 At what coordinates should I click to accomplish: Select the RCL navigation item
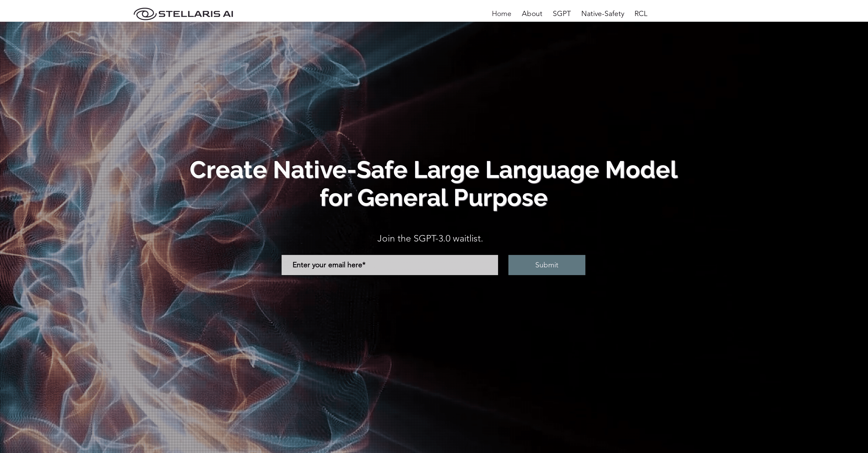point(641,14)
